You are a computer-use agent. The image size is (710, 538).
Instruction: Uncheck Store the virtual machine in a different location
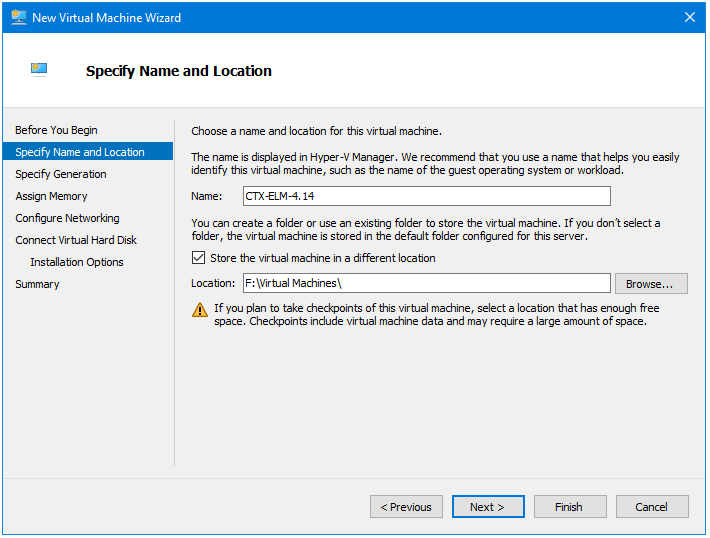[x=198, y=258]
